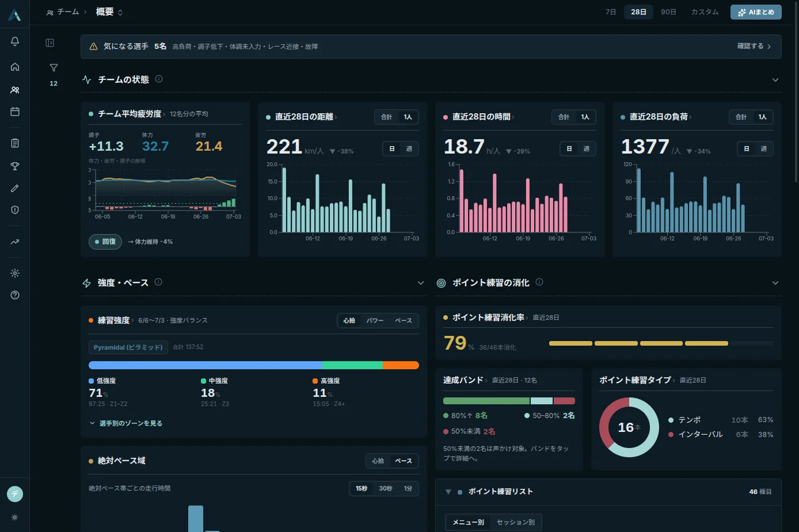Viewport: 799px width, 532px height.
Task: Click the ポイント練習消化率 progress bar
Action: [661, 343]
